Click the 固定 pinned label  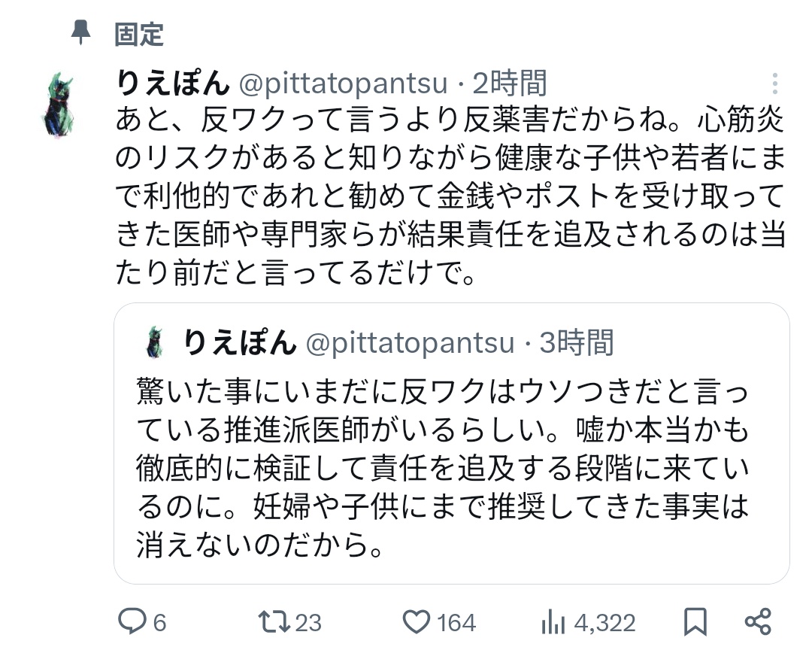[139, 34]
